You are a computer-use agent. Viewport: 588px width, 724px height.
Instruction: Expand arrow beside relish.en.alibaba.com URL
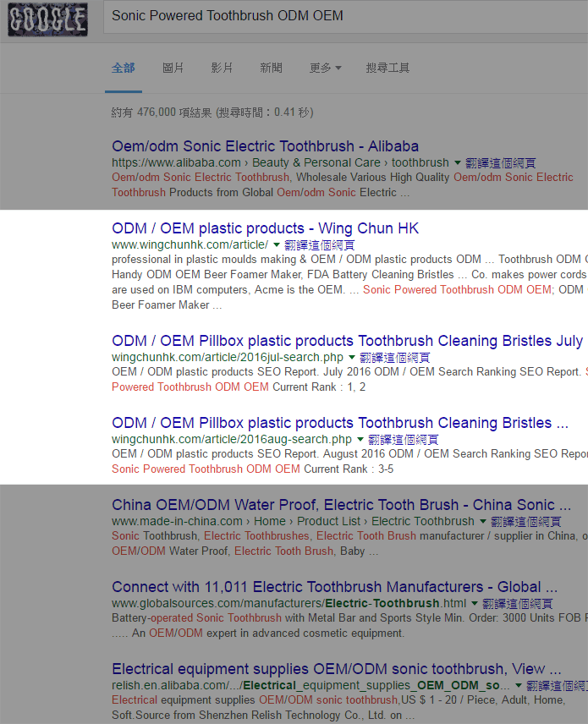519,685
